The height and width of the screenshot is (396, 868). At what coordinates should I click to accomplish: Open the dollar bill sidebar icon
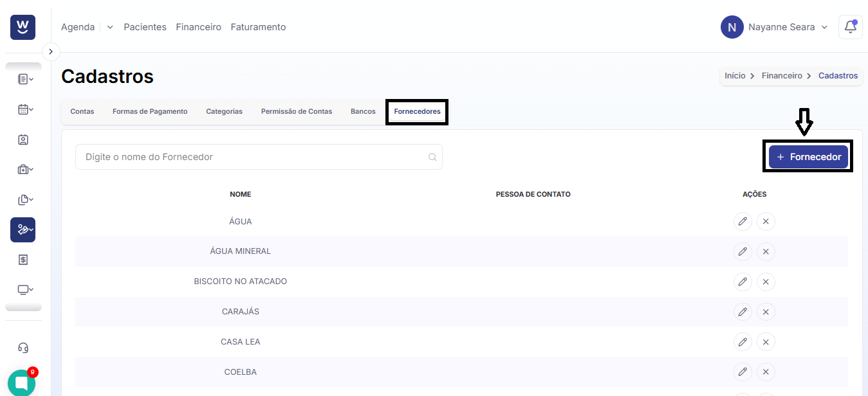[23, 260]
